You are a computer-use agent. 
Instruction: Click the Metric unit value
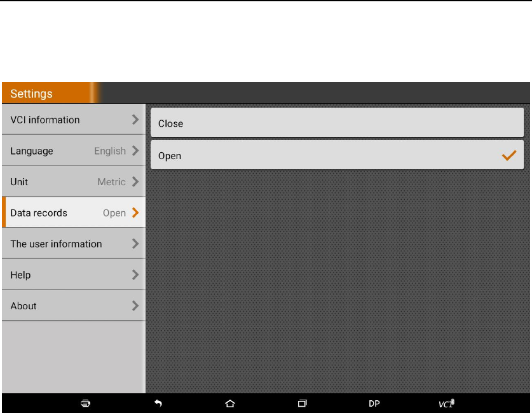tap(112, 182)
